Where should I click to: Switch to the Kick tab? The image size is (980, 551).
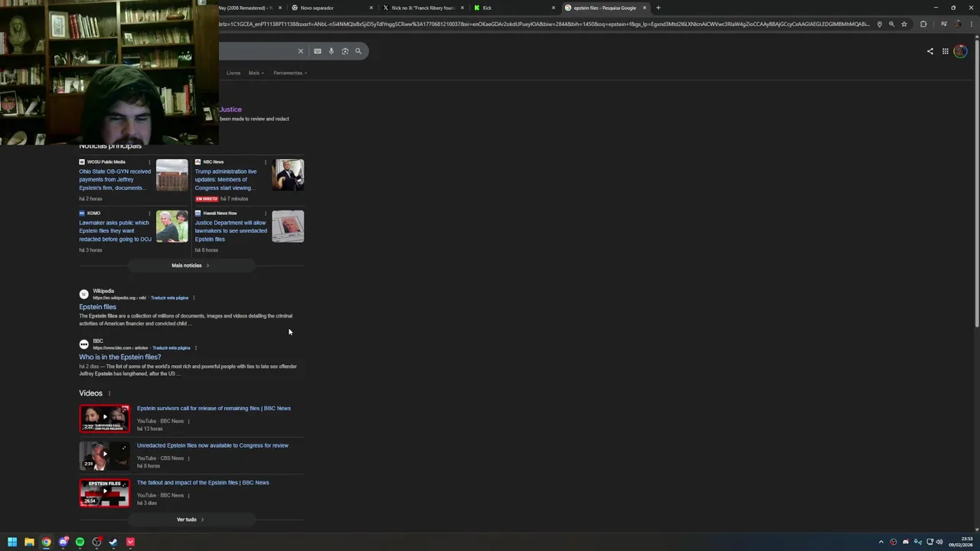coord(513,8)
